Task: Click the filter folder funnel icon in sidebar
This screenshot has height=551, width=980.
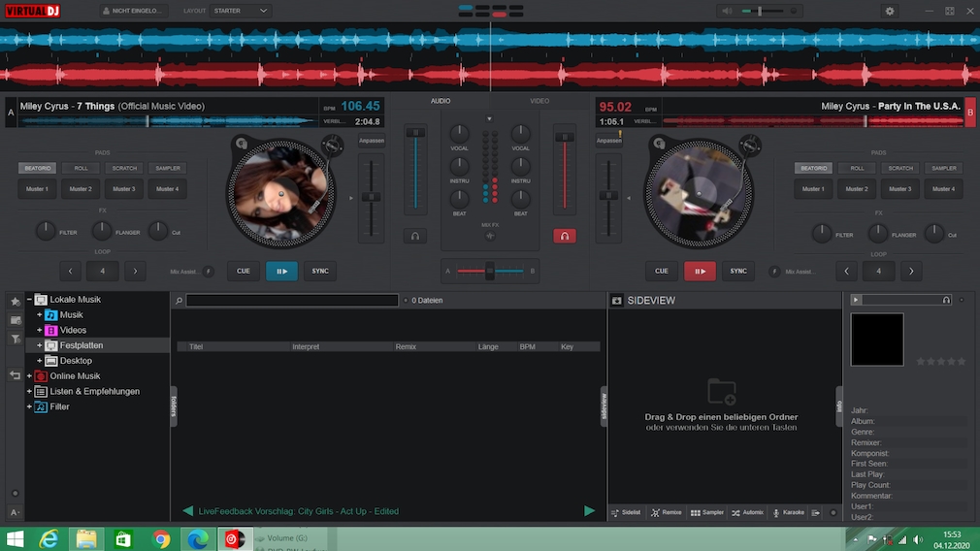Action: coord(16,339)
